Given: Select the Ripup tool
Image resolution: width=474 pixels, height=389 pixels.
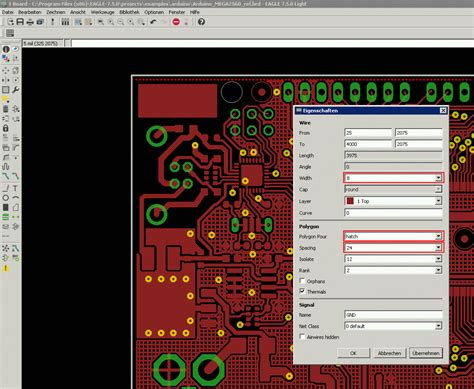Looking at the screenshot, I should click(x=15, y=176).
